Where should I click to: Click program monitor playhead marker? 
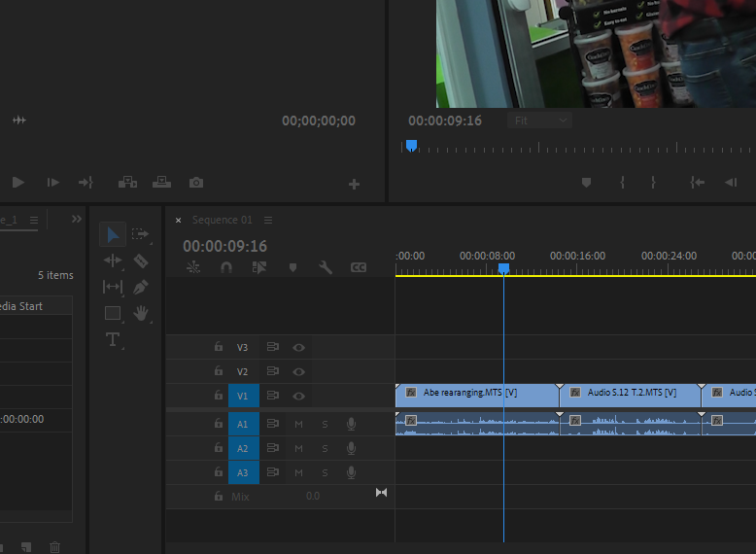411,146
